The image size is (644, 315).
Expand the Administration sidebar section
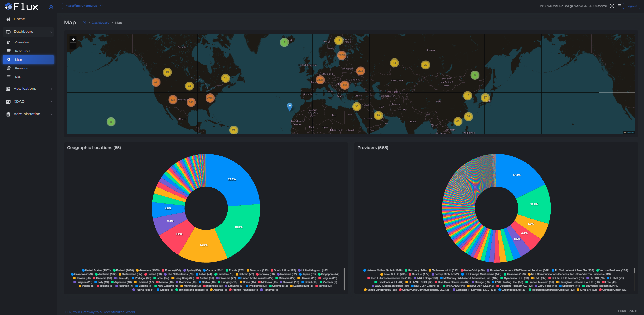29,114
